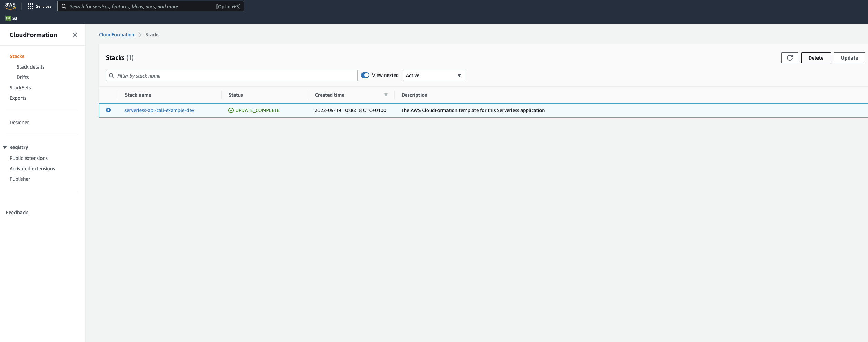Click the UPDATE_COMPLETE status check icon
The height and width of the screenshot is (342, 868).
coord(231,110)
